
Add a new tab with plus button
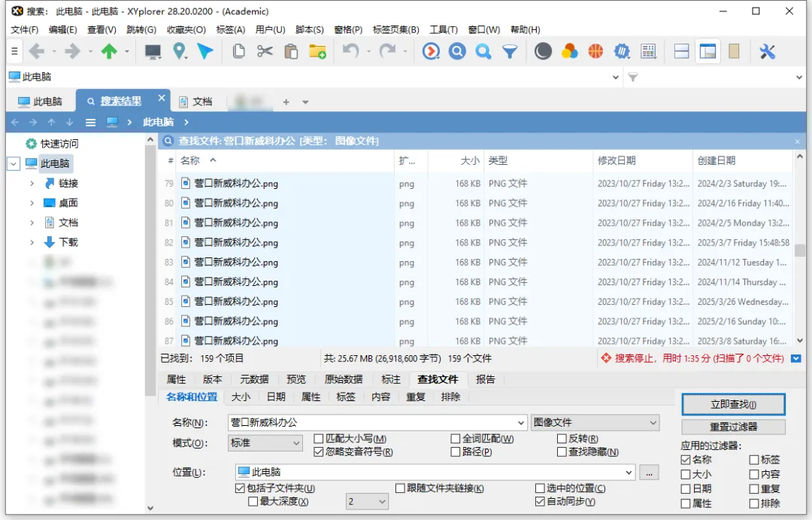click(x=286, y=102)
